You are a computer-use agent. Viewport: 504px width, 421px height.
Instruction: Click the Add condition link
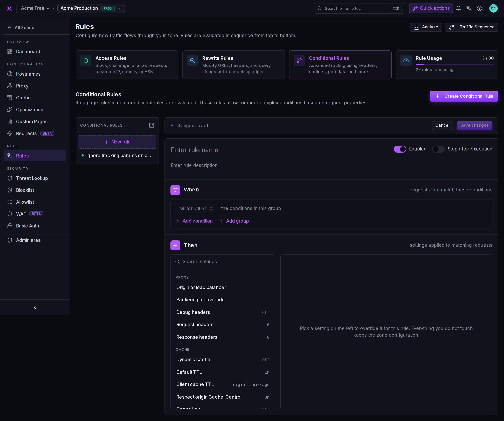point(194,221)
